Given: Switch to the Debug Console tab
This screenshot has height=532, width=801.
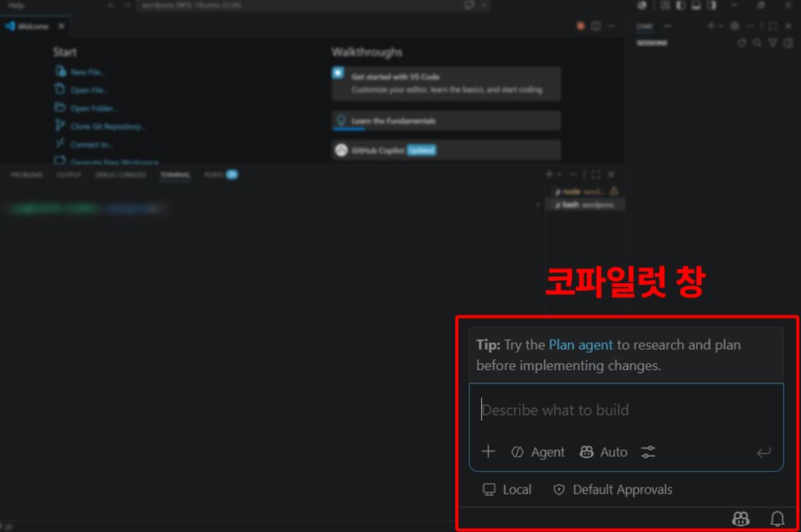Looking at the screenshot, I should tap(120, 174).
